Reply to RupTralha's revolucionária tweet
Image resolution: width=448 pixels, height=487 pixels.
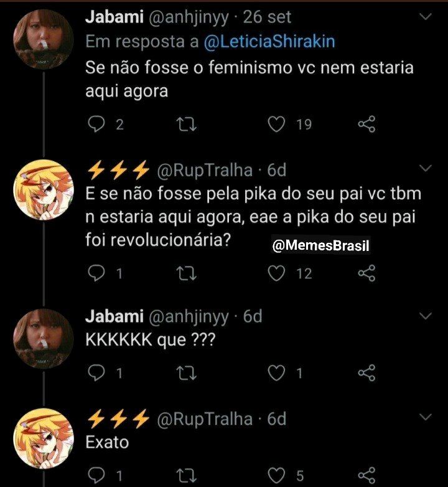pos(96,273)
